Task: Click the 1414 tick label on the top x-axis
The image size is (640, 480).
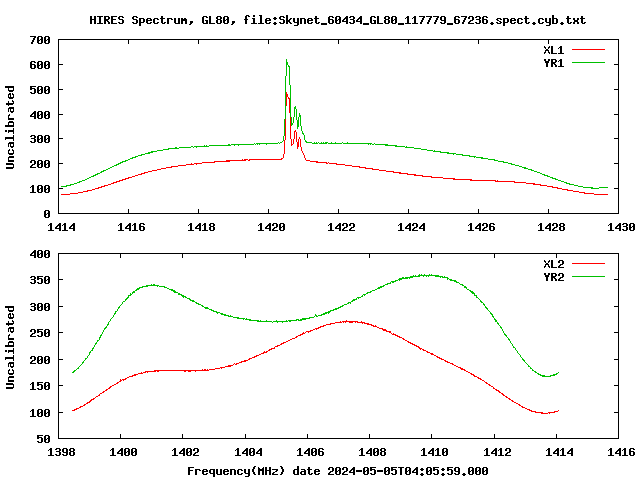Action: [x=61, y=227]
